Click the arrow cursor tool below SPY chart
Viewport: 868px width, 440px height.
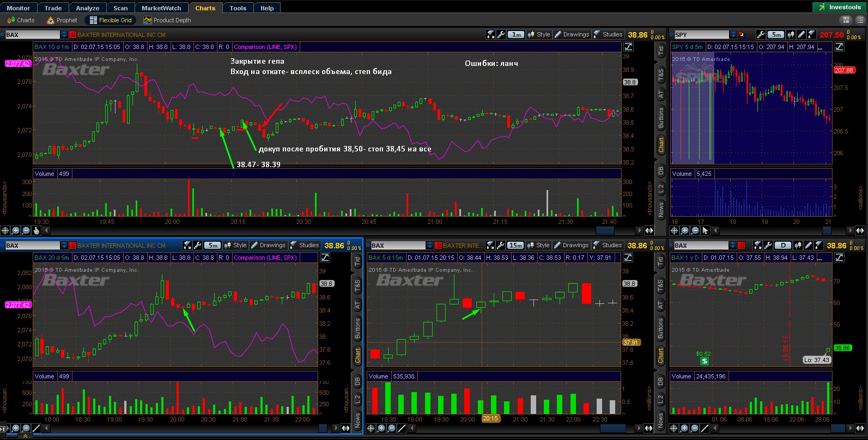[x=706, y=230]
